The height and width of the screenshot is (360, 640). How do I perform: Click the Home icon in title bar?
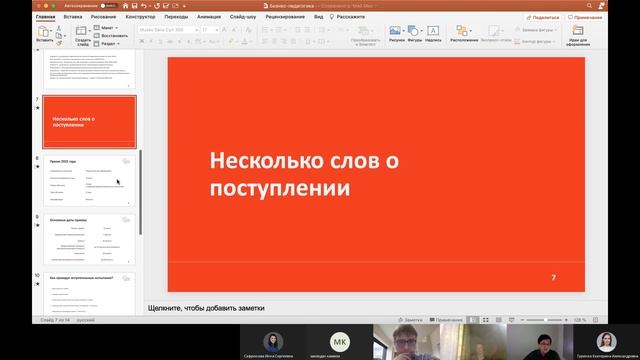pyautogui.click(x=125, y=6)
